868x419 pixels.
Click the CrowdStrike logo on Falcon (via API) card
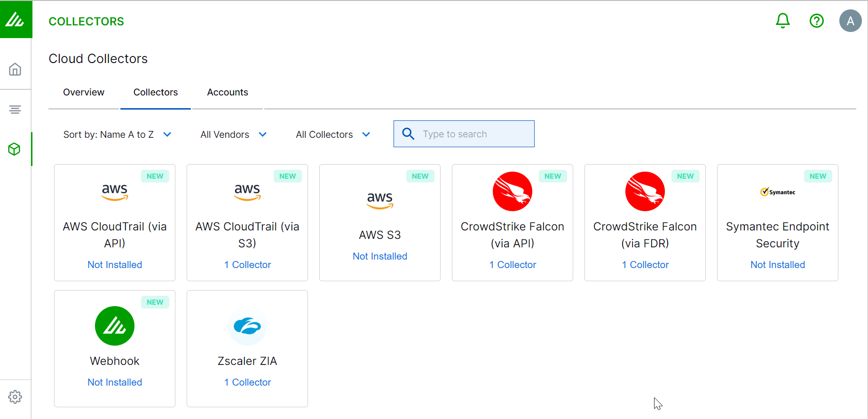pos(513,191)
